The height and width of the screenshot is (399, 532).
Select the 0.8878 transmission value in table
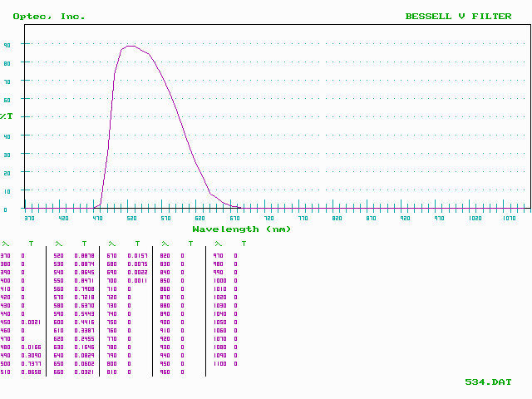coord(84,255)
